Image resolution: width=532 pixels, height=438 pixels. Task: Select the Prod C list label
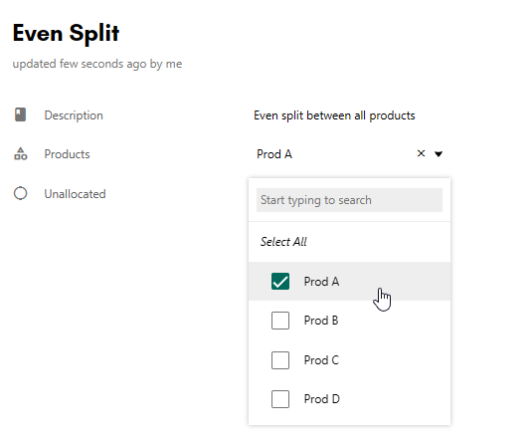[x=321, y=360]
